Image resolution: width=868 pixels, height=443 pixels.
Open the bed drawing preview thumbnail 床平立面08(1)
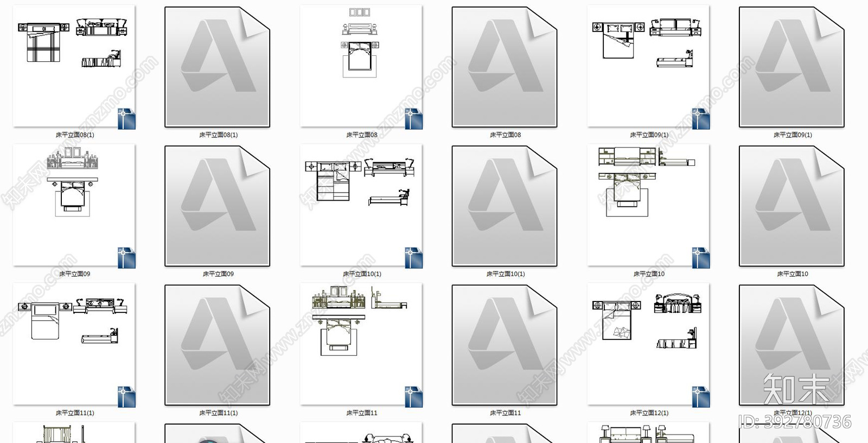[74, 67]
